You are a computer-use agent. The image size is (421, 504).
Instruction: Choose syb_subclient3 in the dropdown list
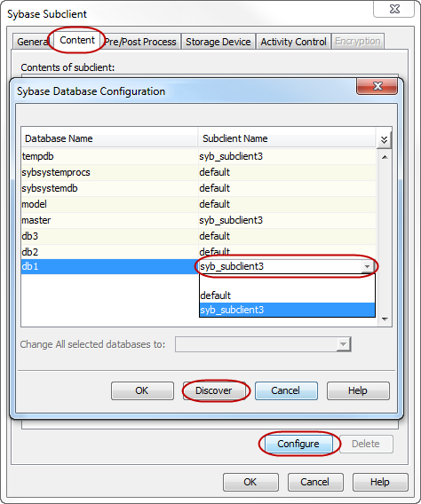coord(287,310)
